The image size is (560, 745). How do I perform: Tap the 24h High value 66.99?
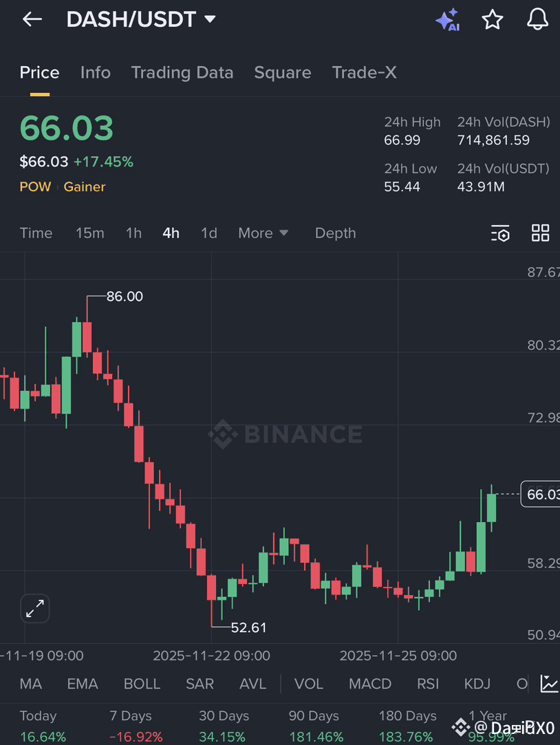402,140
